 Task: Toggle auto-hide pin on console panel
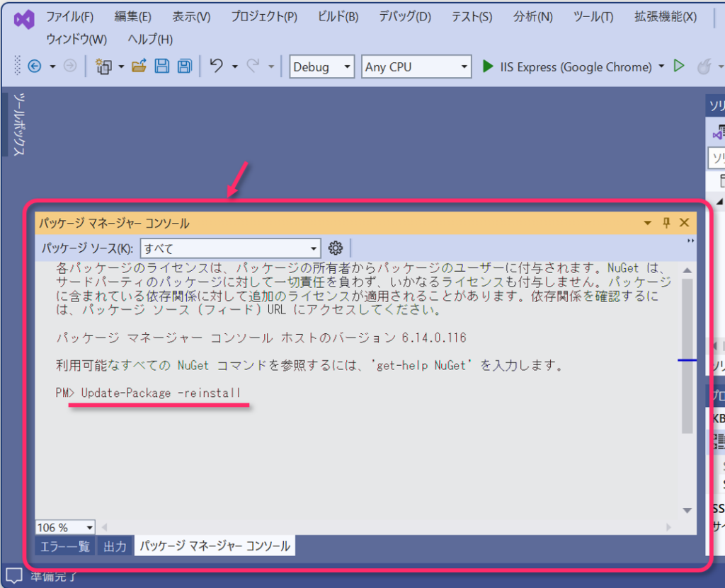pos(666,223)
